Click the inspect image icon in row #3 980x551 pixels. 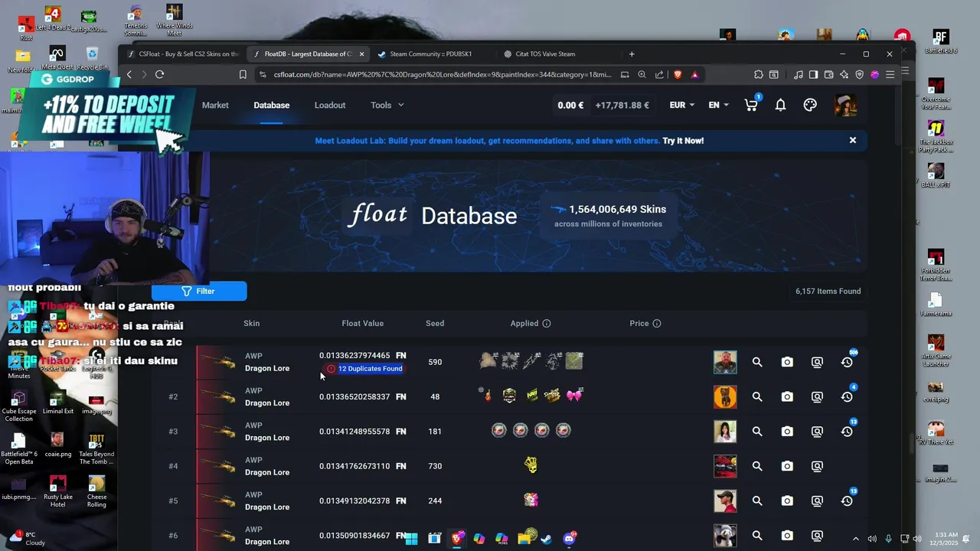(817, 432)
